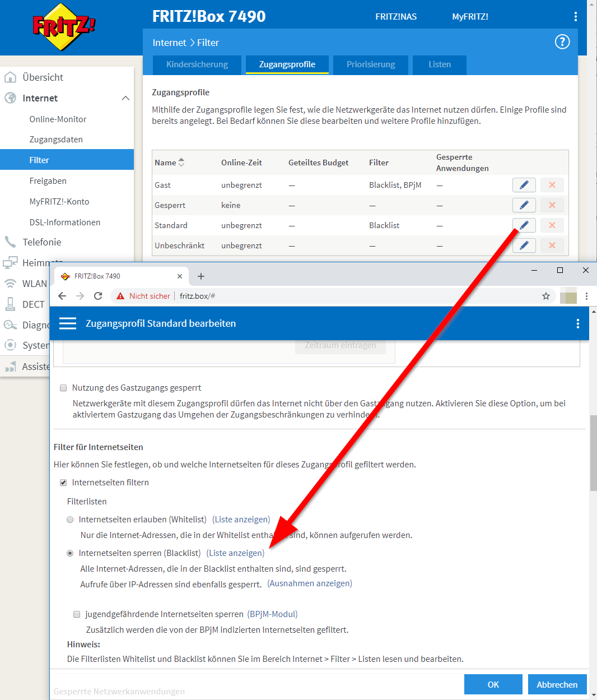This screenshot has height=700, width=597.
Task: Open Whitelist Liste anzeigen link
Action: [x=241, y=520]
